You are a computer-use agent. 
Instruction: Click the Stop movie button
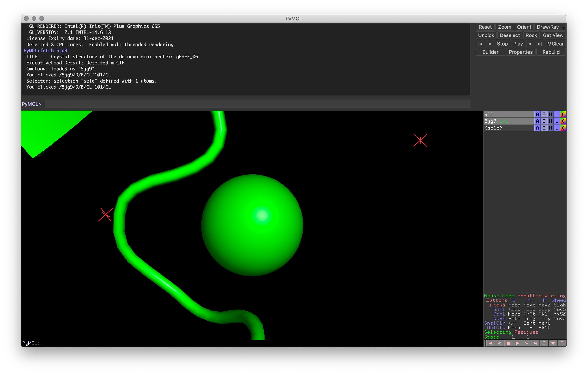[502, 44]
